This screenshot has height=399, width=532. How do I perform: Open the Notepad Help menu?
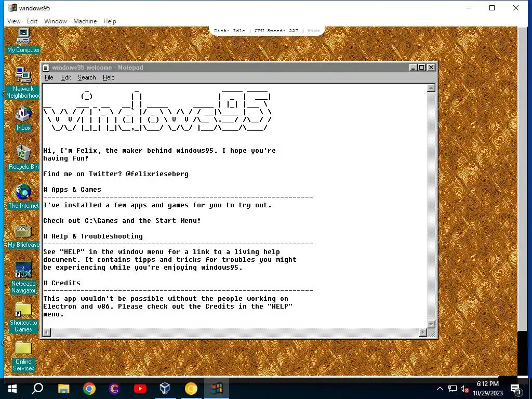click(109, 77)
